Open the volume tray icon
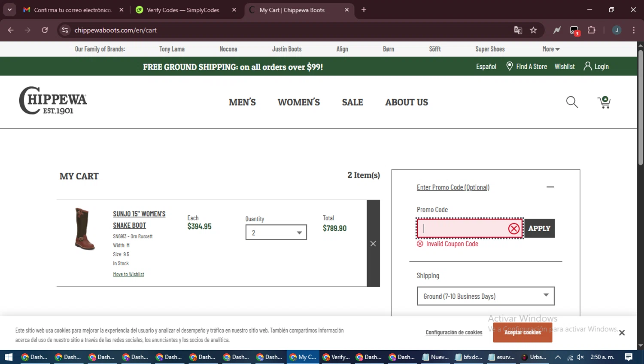This screenshot has height=364, width=644. pyautogui.click(x=580, y=357)
